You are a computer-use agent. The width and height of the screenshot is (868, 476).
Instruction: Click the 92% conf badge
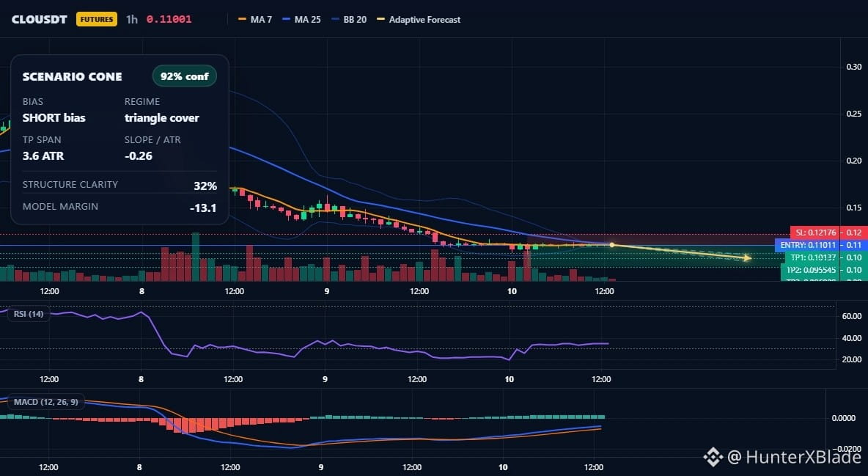point(184,76)
